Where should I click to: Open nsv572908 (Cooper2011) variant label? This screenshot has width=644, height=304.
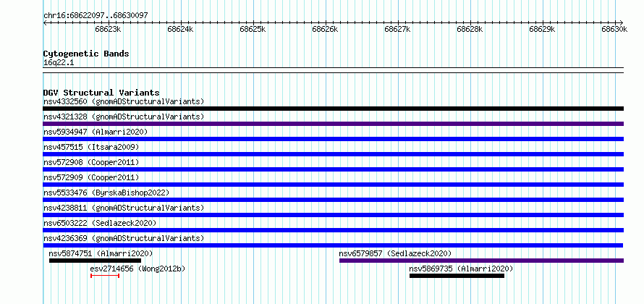coord(91,162)
